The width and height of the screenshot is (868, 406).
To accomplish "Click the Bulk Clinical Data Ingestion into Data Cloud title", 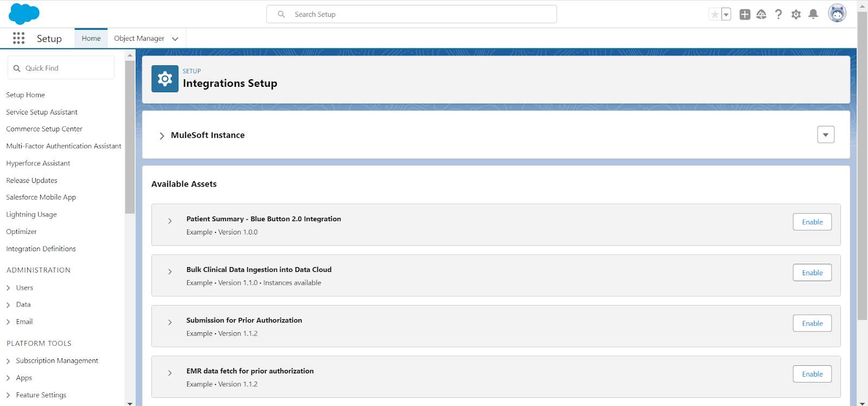I will (x=259, y=269).
